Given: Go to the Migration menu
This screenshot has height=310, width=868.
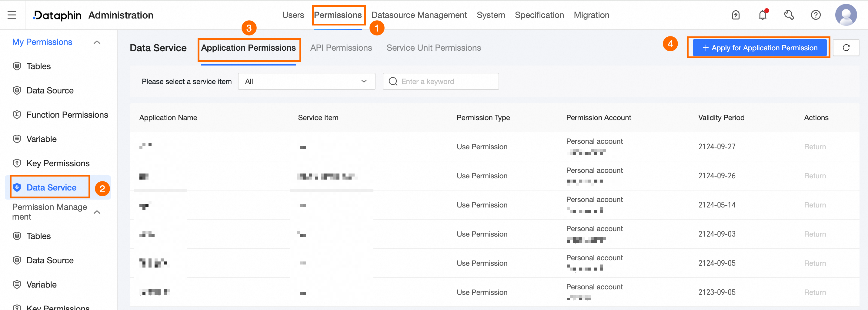Looking at the screenshot, I should [x=591, y=15].
